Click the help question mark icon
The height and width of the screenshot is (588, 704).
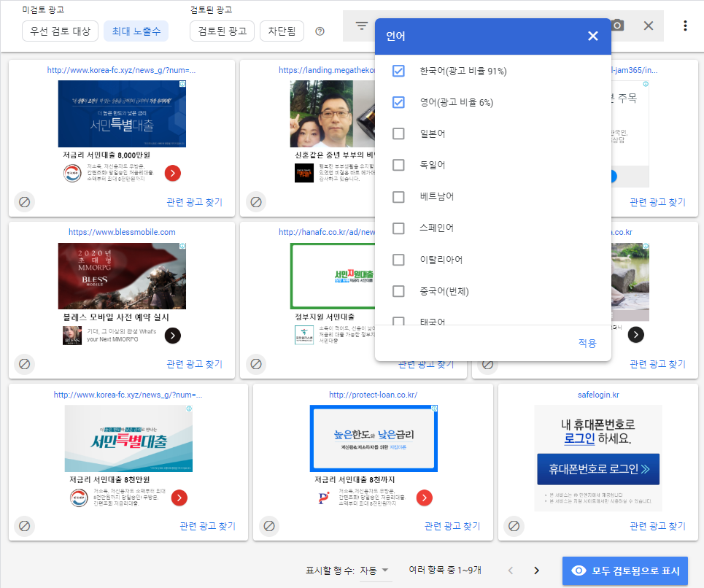[x=320, y=31]
